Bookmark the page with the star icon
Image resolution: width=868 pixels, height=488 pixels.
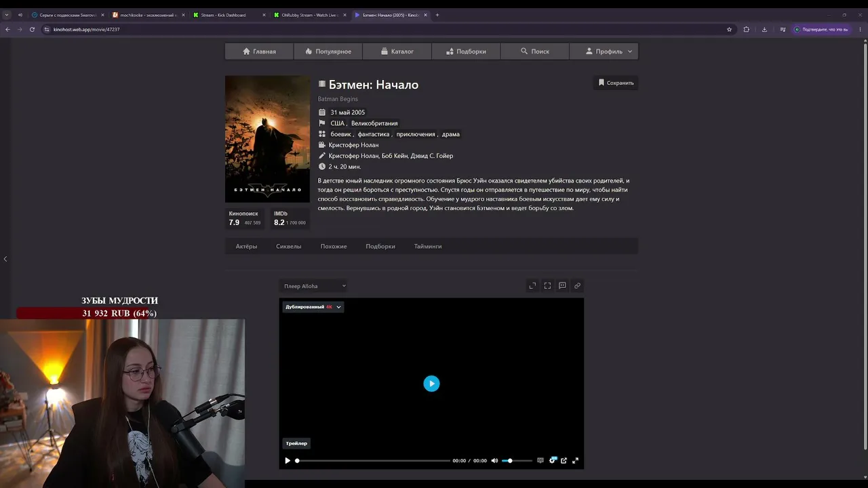point(730,29)
